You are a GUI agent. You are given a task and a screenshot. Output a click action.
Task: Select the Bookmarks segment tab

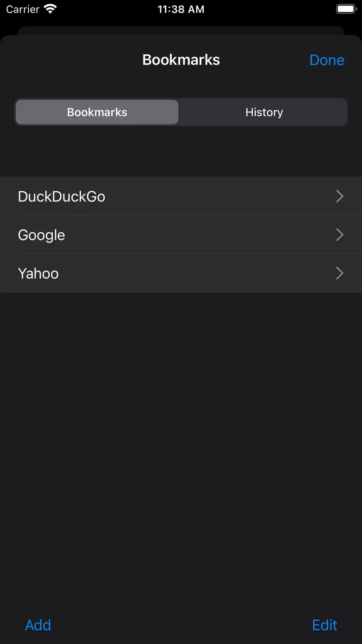(97, 112)
